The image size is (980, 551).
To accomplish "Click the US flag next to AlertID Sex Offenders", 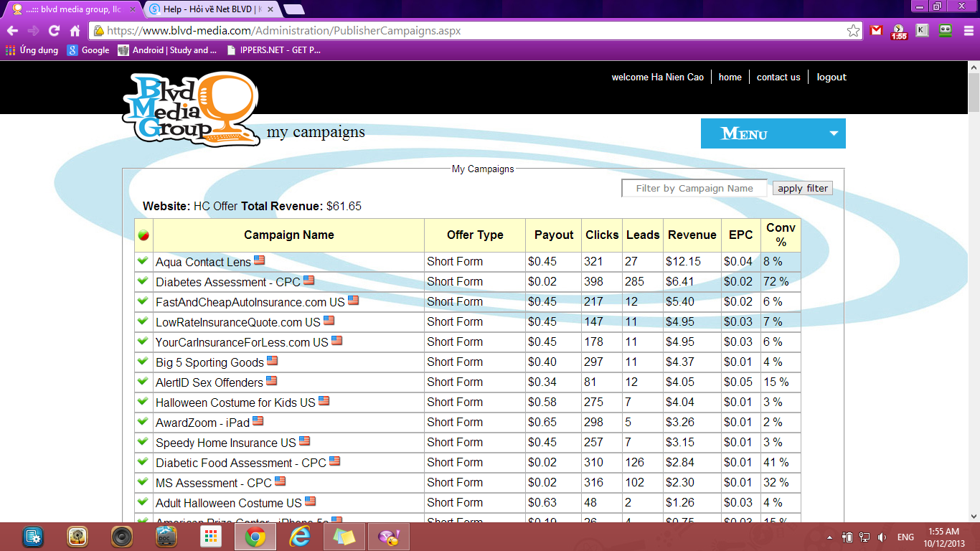I will click(x=271, y=381).
